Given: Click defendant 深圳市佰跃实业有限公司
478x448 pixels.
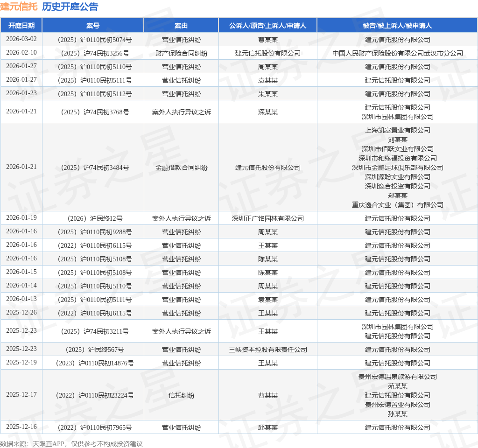Looking at the screenshot, I should coord(398,149).
